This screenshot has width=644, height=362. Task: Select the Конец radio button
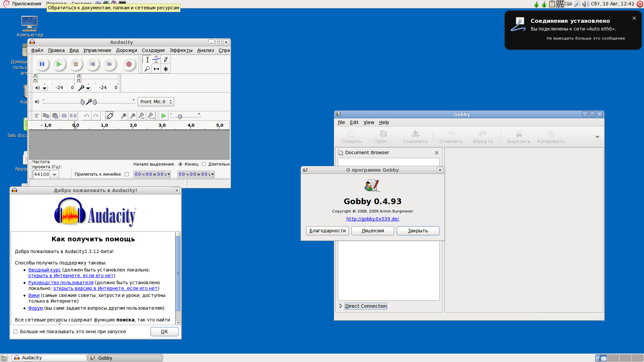(180, 164)
